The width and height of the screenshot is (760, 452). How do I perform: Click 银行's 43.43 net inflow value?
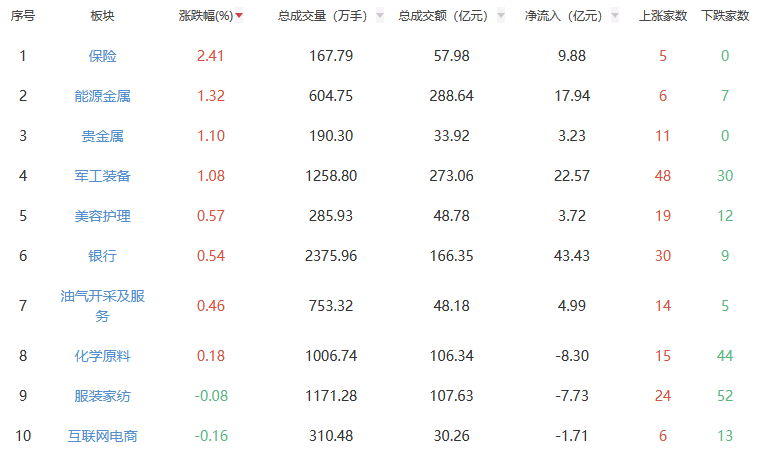pyautogui.click(x=571, y=256)
